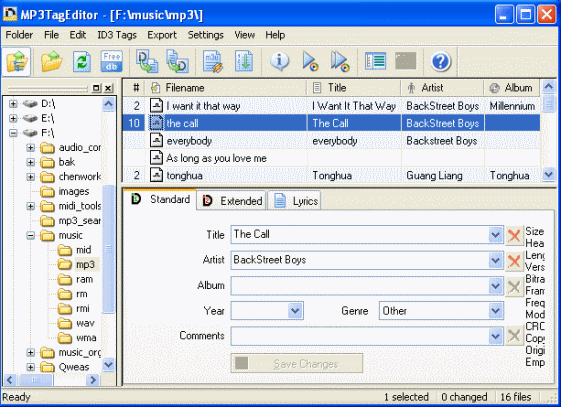Open the Export menu
Viewport: 561px width, 407px height.
point(162,35)
